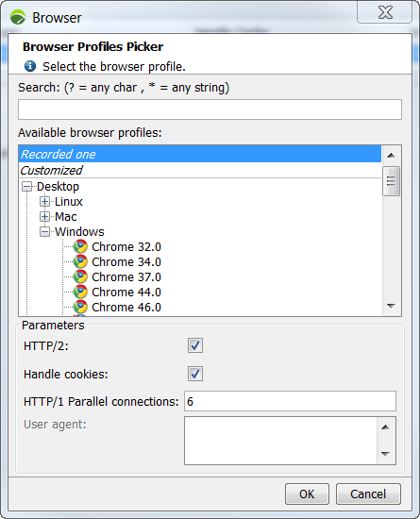420x519 pixels.
Task: Close the Browser dialog window
Action: 384,12
